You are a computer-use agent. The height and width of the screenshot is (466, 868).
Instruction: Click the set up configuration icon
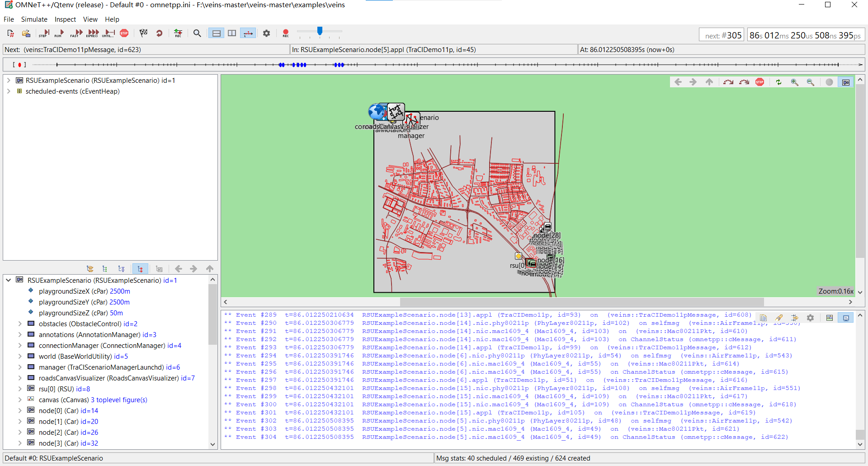11,33
